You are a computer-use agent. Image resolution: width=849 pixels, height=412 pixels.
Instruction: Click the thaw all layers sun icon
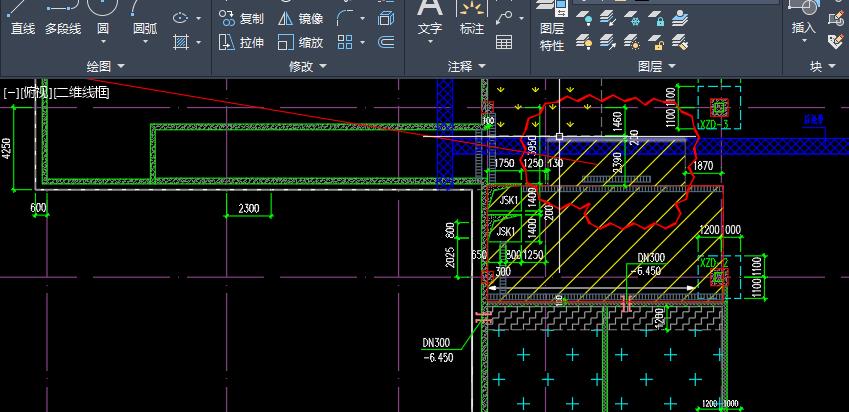632,42
